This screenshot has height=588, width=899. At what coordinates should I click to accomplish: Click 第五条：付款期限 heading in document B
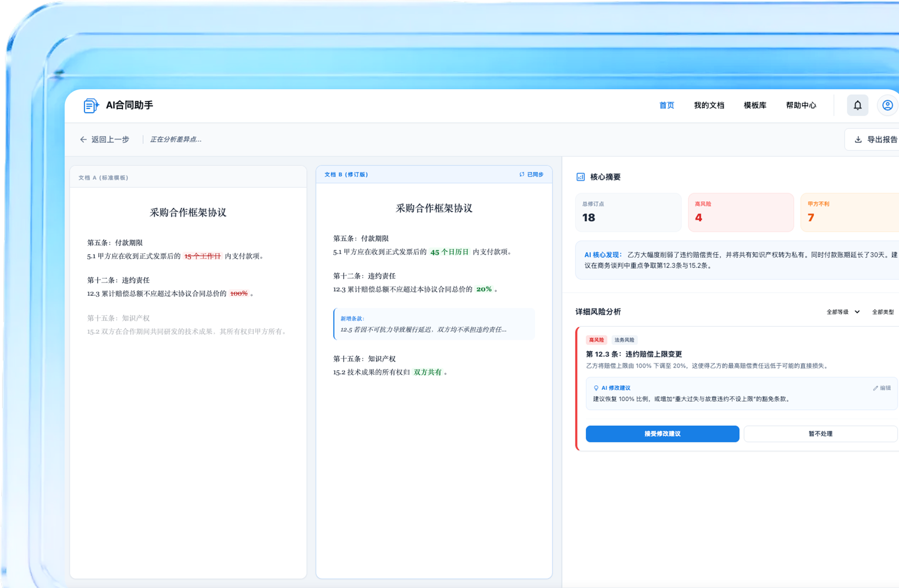point(360,238)
